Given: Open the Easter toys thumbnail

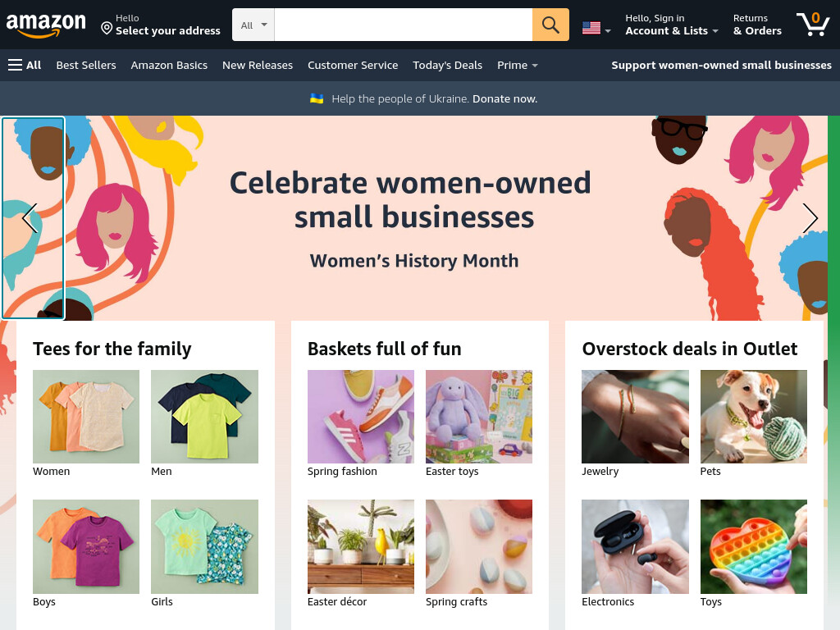Looking at the screenshot, I should click(x=479, y=417).
